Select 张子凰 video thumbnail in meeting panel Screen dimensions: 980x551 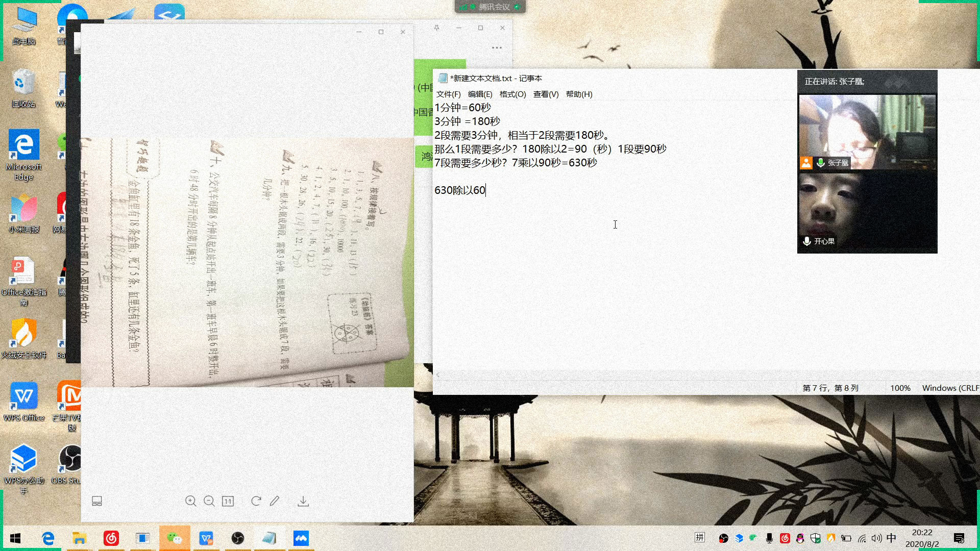pos(867,132)
